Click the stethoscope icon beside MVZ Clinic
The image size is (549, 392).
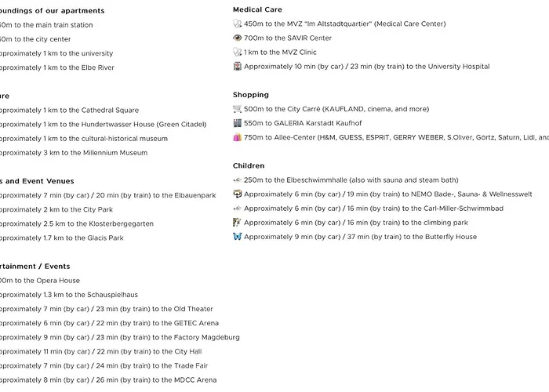tap(238, 53)
